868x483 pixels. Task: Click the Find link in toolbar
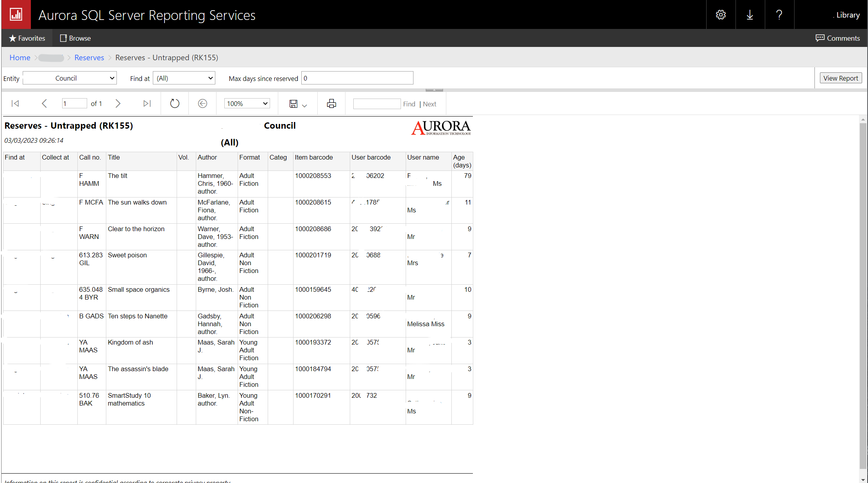[409, 104]
